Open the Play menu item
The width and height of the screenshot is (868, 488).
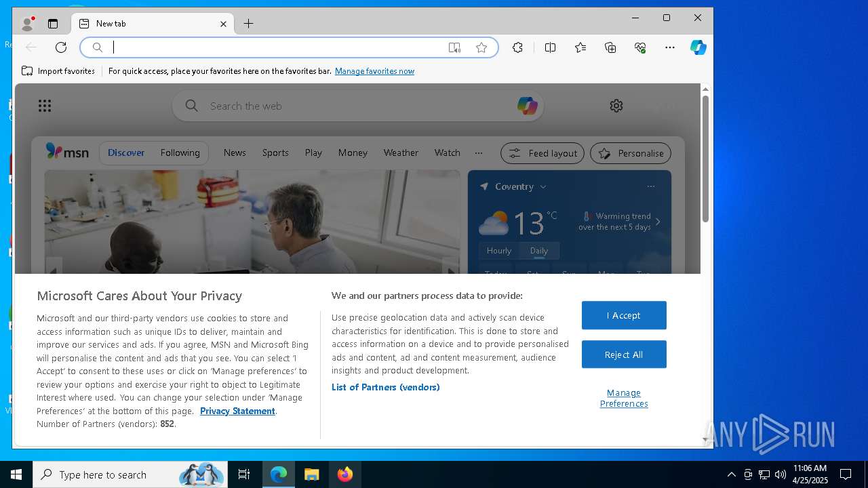coord(313,152)
